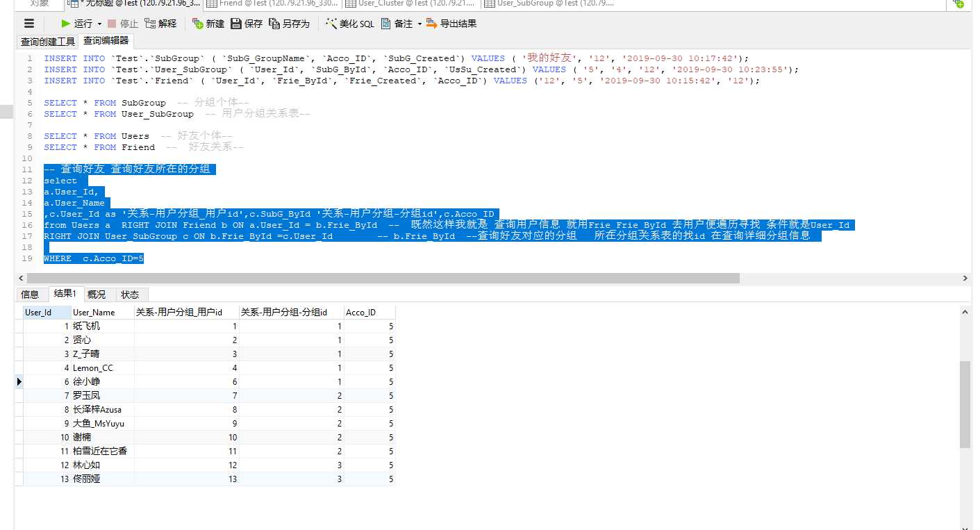
Task: Beautify SQL with 美化 SQL
Action: (350, 24)
